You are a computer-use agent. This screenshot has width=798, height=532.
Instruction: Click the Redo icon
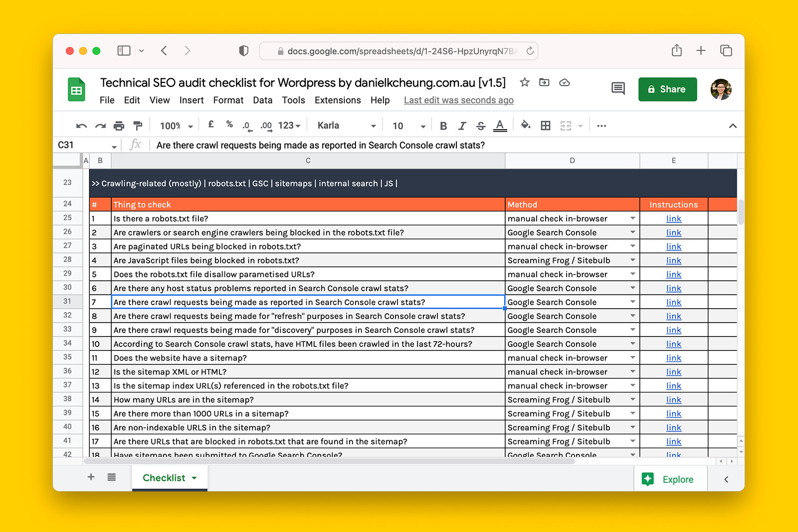coord(100,126)
